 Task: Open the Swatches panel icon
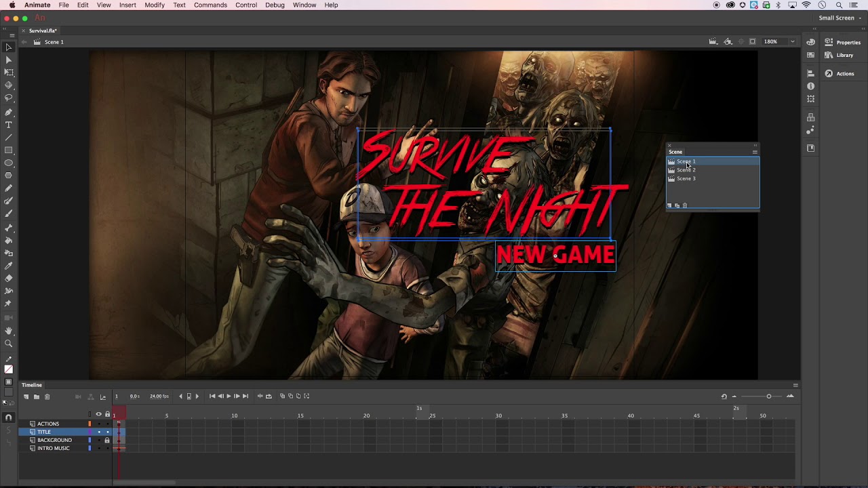click(x=811, y=55)
